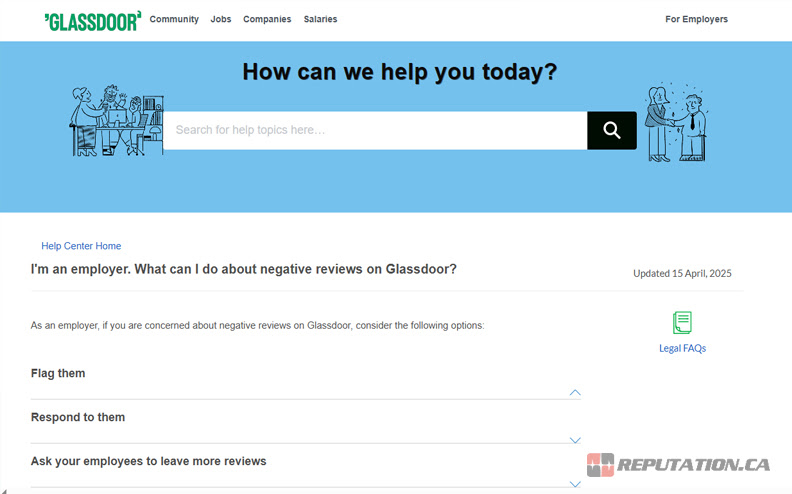Expand the Respond to them chevron

pyautogui.click(x=575, y=440)
